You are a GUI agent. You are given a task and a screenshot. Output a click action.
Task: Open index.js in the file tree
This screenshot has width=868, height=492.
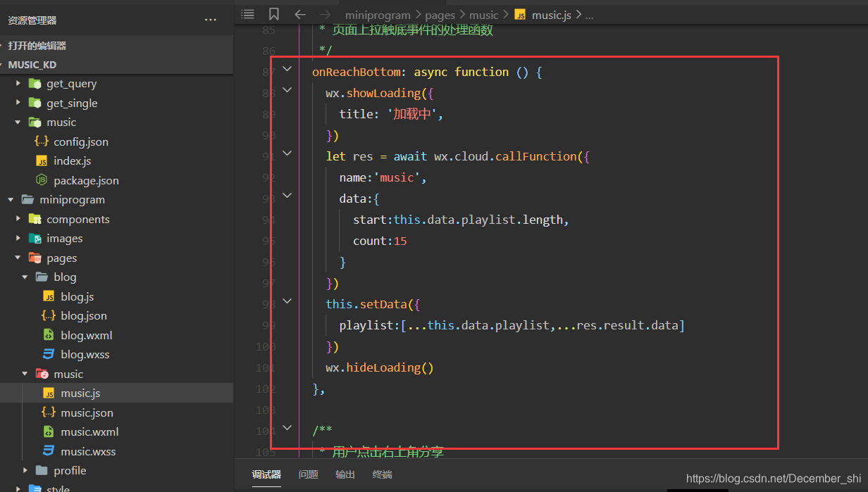(x=73, y=160)
